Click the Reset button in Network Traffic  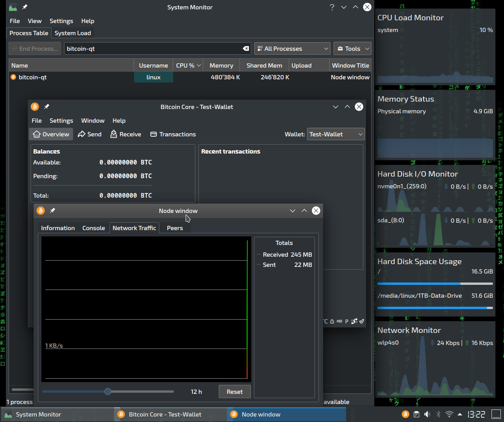click(235, 392)
